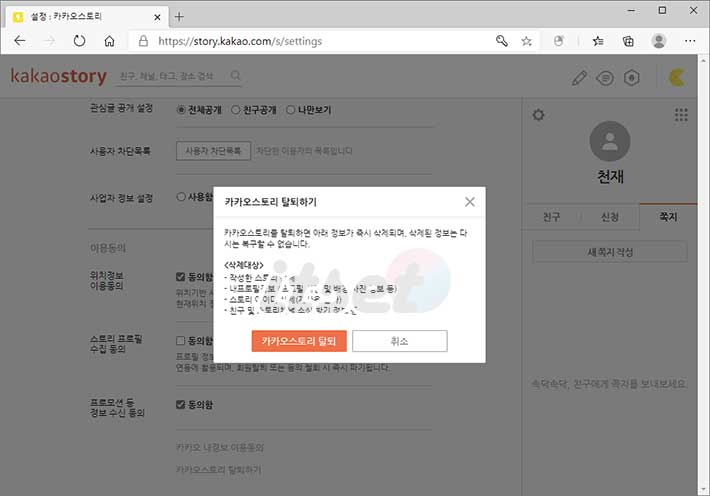Toggle 위치정보 이용동의 동의함 checkbox
710x496 pixels.
180,277
